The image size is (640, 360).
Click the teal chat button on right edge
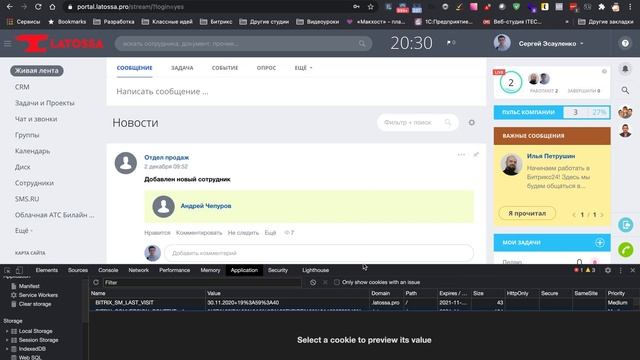click(625, 225)
